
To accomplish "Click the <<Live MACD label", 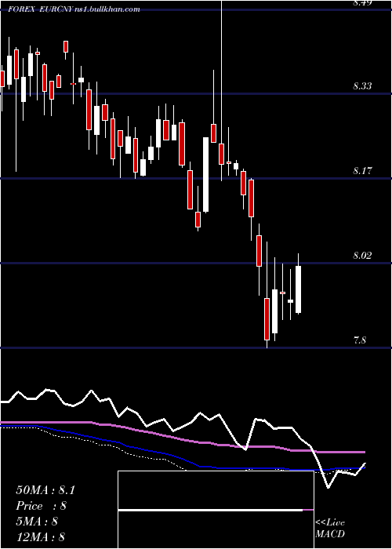I will coord(330,528).
